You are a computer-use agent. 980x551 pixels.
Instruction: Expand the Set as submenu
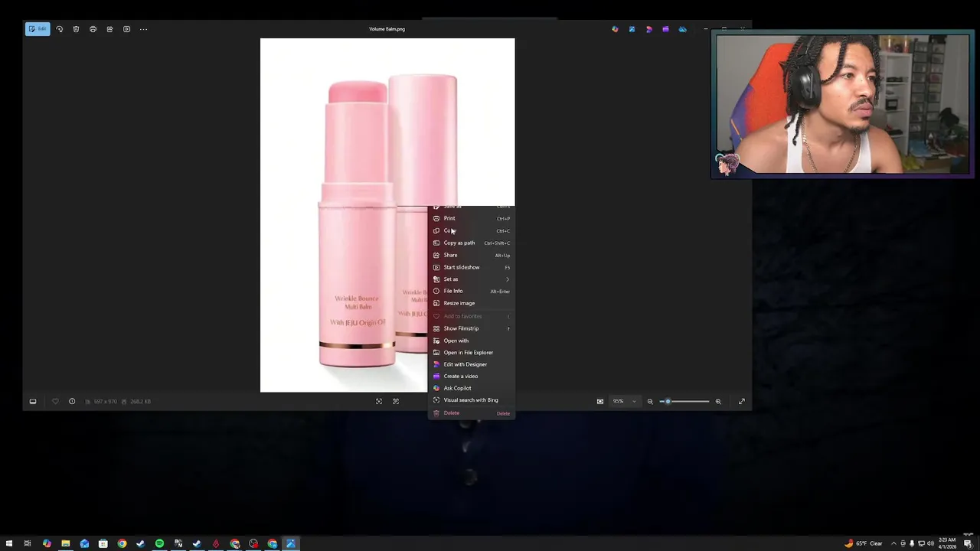click(472, 279)
